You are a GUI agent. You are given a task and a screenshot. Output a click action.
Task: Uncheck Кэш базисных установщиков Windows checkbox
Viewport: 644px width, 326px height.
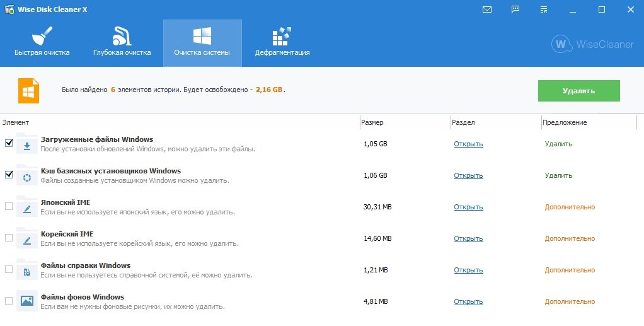coord(9,175)
